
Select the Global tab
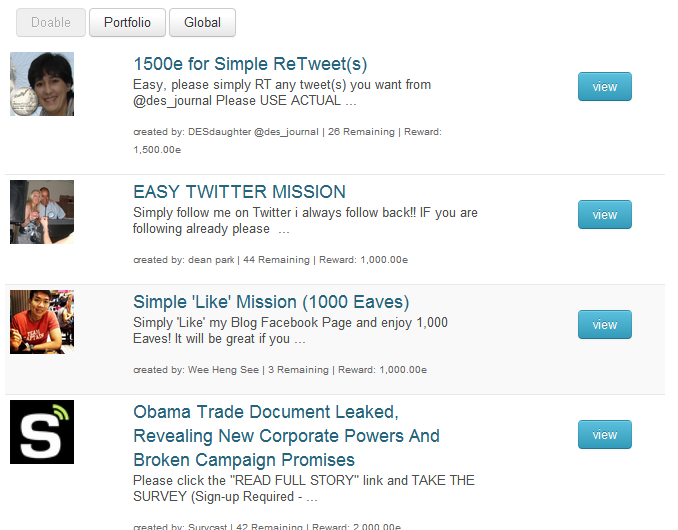[202, 22]
